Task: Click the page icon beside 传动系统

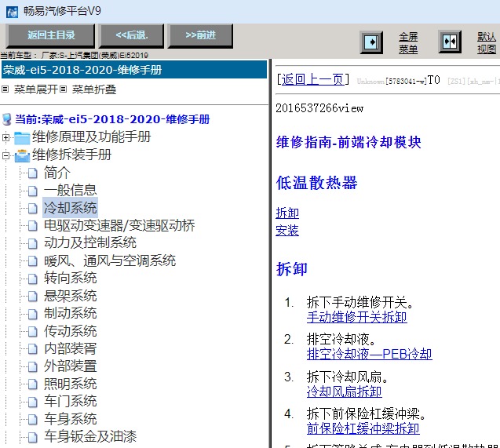Action: (x=32, y=332)
